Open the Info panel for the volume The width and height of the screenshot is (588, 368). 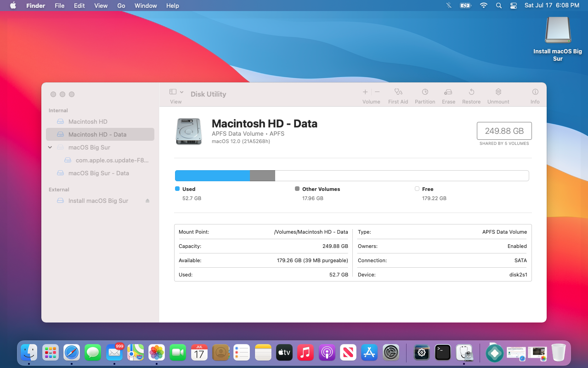pos(535,92)
